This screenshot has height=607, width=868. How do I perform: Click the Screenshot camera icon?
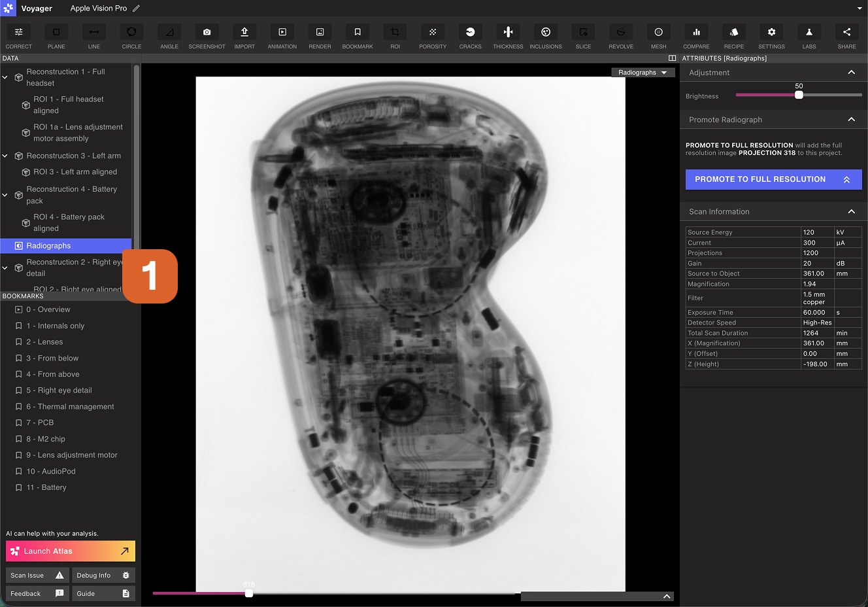[207, 33]
